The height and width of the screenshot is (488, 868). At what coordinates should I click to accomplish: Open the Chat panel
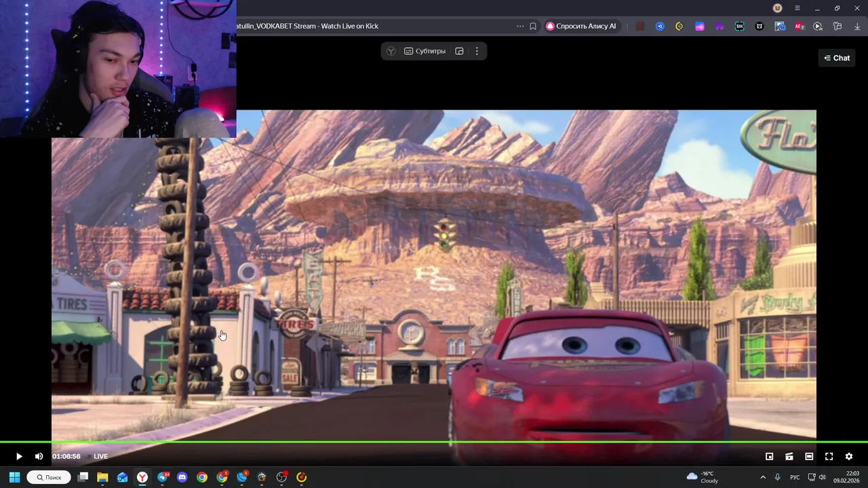click(837, 58)
